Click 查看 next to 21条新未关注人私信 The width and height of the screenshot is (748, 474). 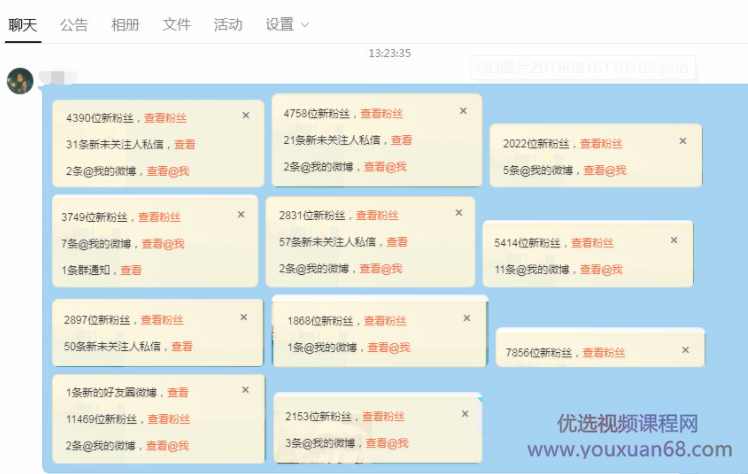pos(401,140)
